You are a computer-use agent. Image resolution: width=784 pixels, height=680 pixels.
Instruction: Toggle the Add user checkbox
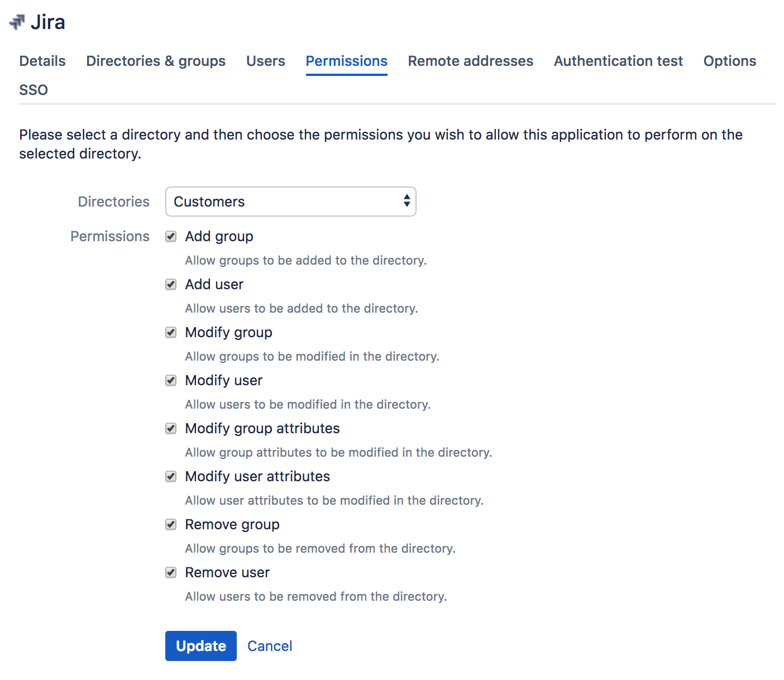tap(171, 285)
